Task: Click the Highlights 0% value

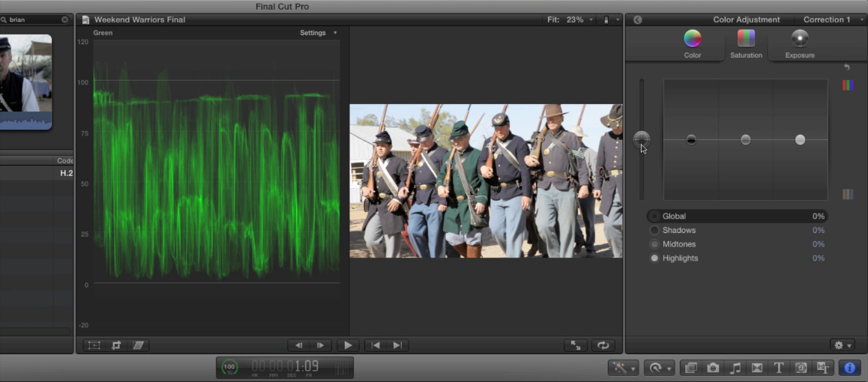Action: (x=819, y=258)
